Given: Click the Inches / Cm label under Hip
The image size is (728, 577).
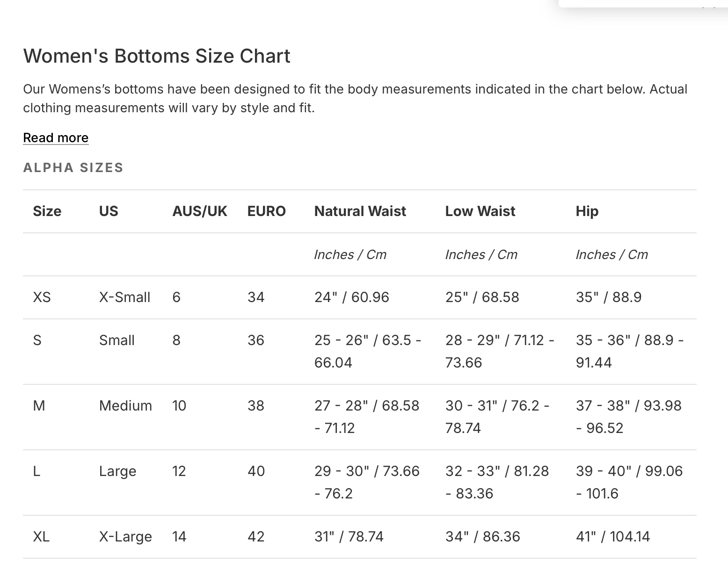Looking at the screenshot, I should pyautogui.click(x=612, y=255).
